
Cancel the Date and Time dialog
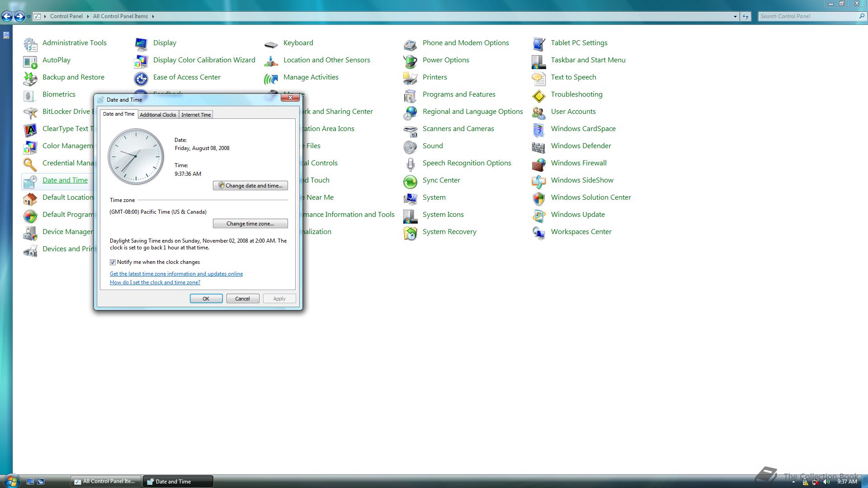tap(243, 299)
